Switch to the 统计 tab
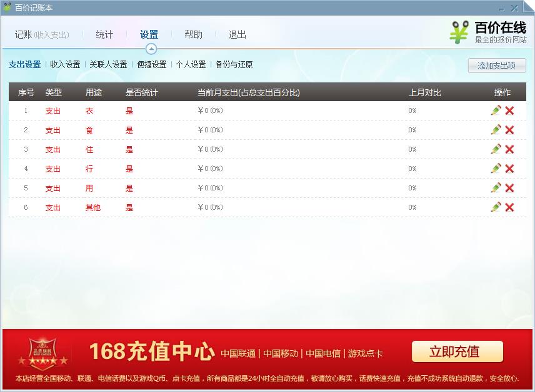 (104, 35)
